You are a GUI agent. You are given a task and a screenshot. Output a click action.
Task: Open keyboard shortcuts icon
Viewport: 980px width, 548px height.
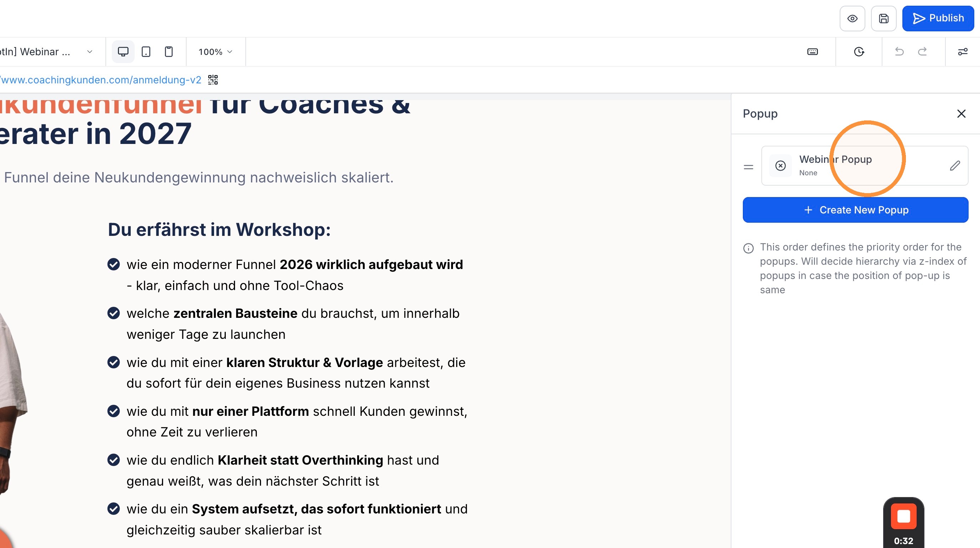[x=812, y=51]
